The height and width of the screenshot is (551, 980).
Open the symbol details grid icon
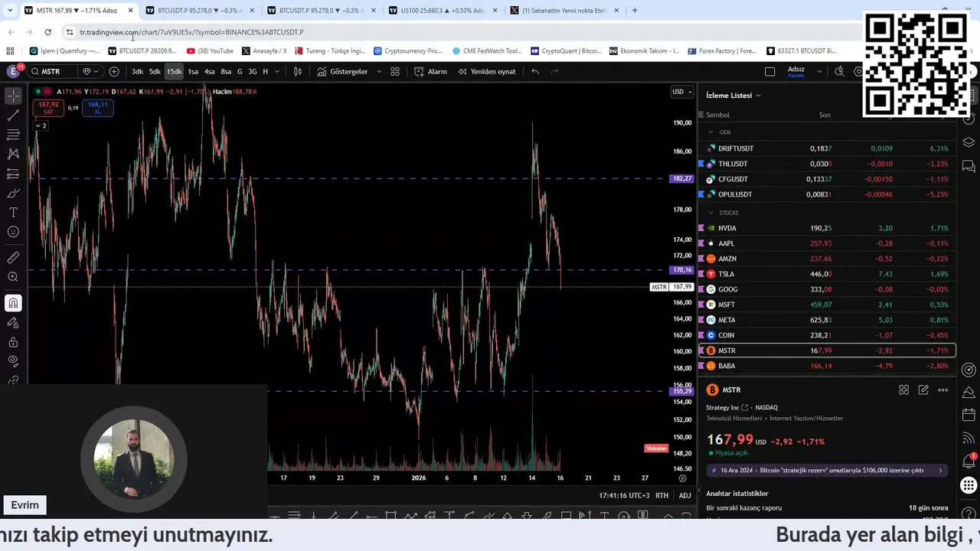pos(903,390)
